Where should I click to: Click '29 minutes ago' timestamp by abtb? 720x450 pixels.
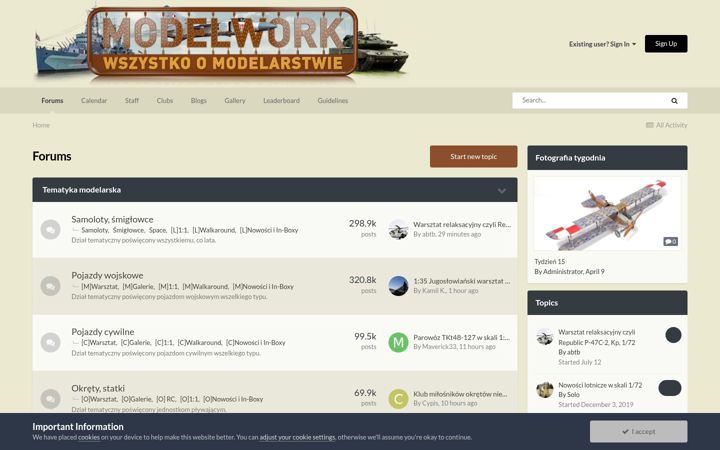coord(459,234)
